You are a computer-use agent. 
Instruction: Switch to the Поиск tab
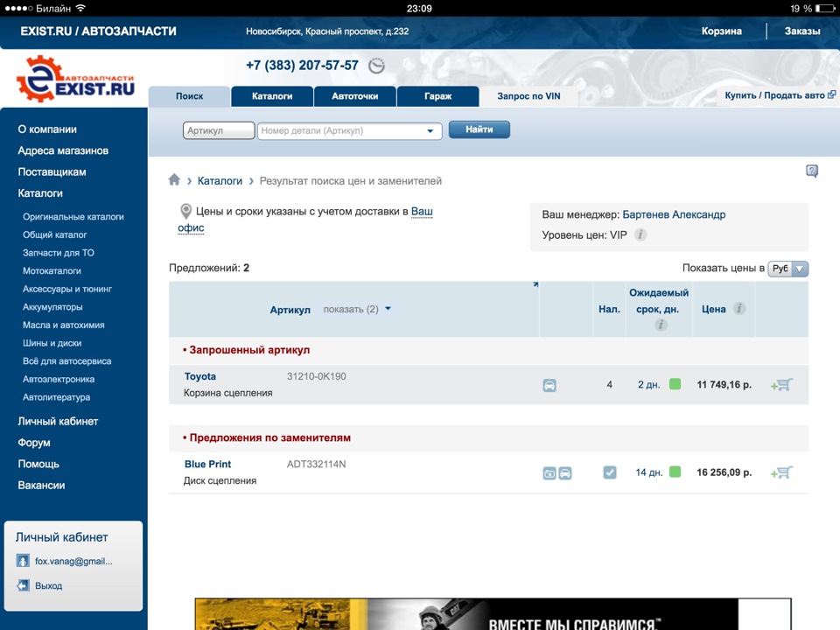189,96
